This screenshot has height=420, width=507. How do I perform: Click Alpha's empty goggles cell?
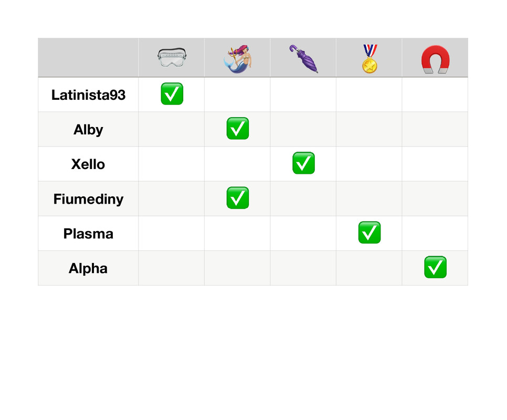pyautogui.click(x=172, y=268)
